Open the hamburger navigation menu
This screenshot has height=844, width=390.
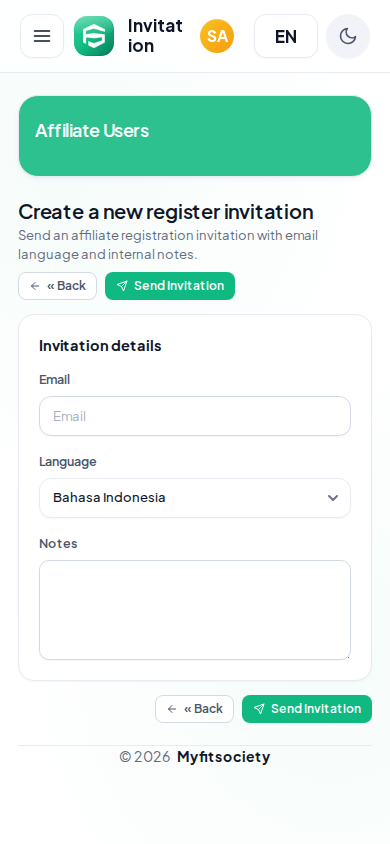[42, 36]
